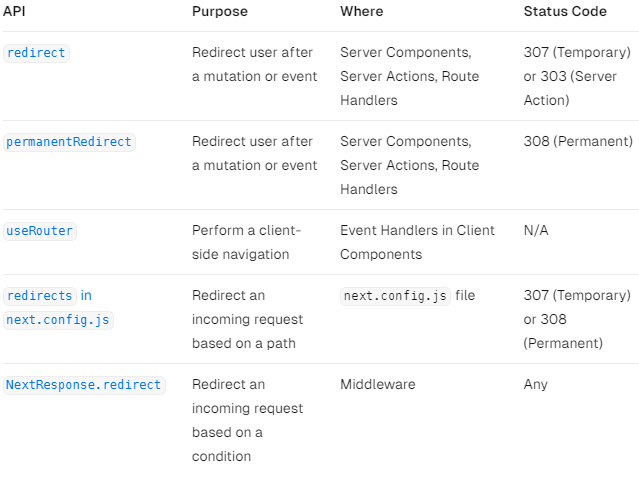Viewport: 639px width, 488px height.
Task: Select 'Event Handlers in Client Components' cell
Action: 417,242
